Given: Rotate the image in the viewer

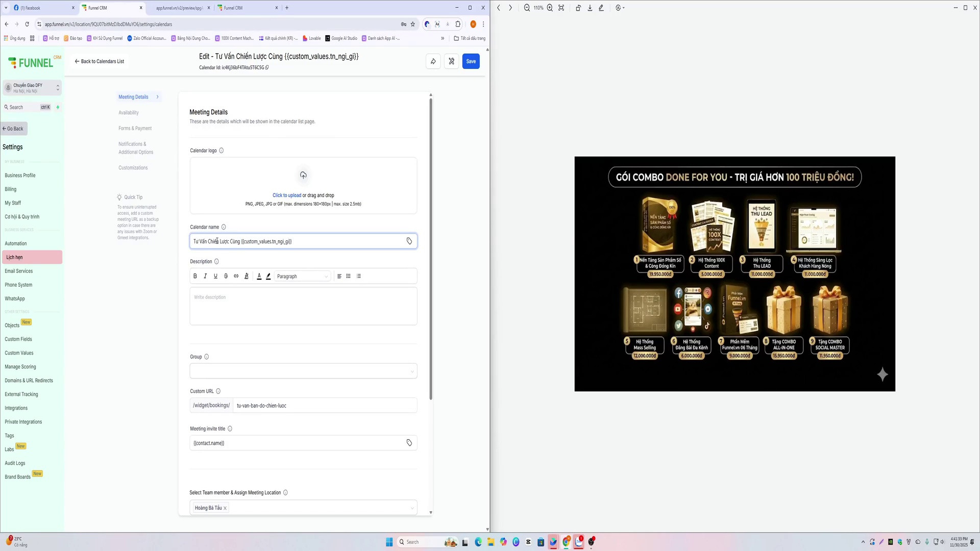Looking at the screenshot, I should tap(578, 8).
